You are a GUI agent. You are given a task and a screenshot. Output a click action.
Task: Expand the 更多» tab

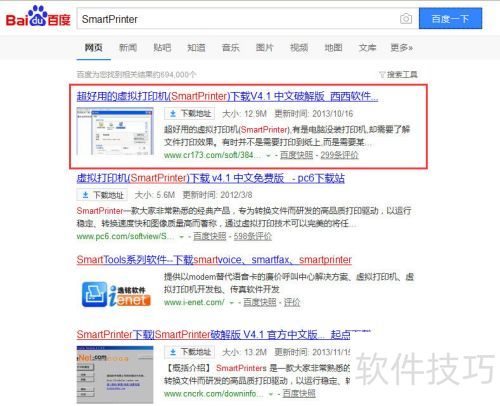[x=402, y=48]
